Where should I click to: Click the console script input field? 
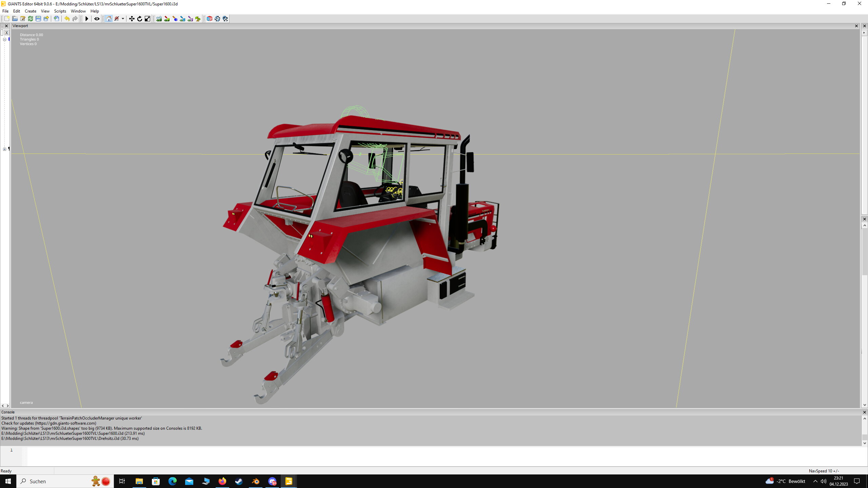tap(441, 456)
